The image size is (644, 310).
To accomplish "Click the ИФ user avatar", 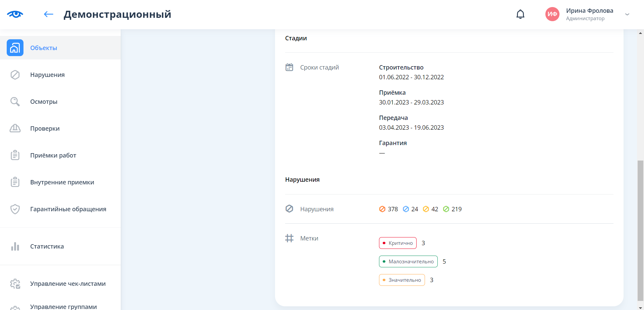I will [x=552, y=14].
